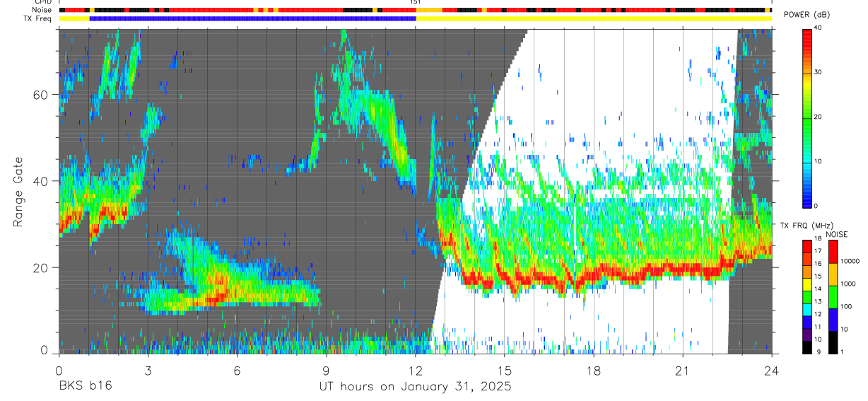The height and width of the screenshot is (401, 868).
Task: Click the red top of the power color bar
Action: pyautogui.click(x=807, y=40)
